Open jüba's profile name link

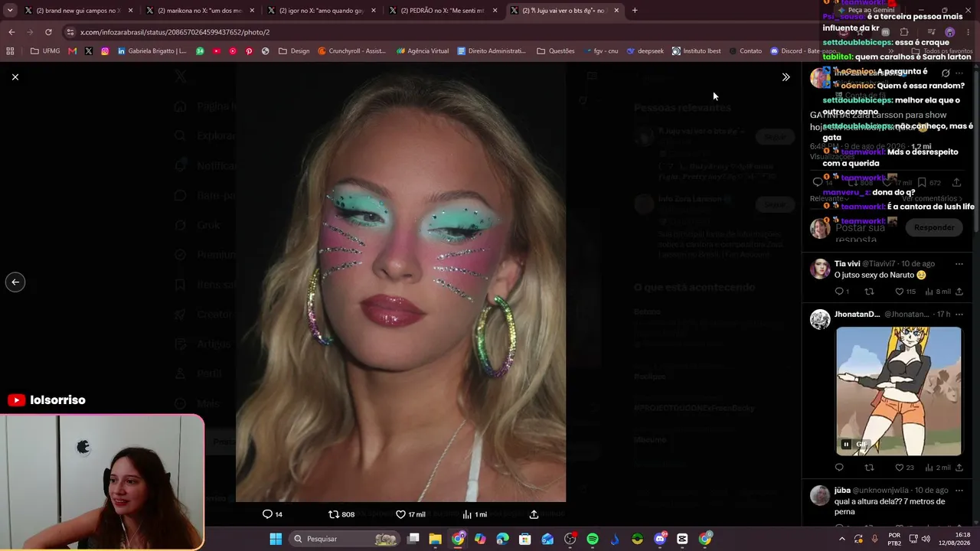[x=842, y=491]
